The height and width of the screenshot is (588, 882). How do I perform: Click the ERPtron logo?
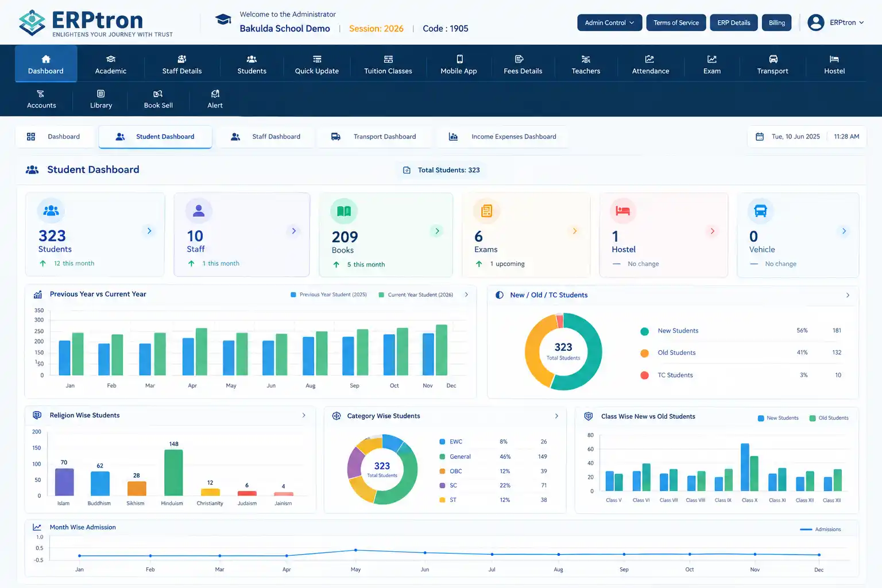[96, 23]
